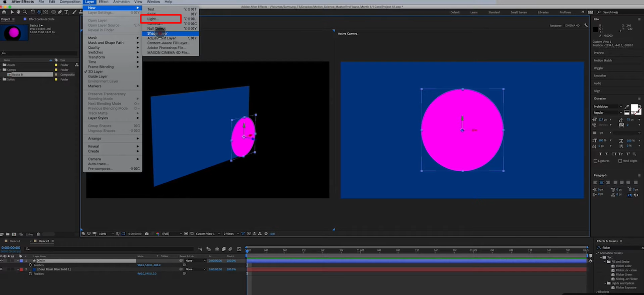Click the stopwatch of Deep Royal Blue Position
Screen dimensions: 644x295
click(x=30, y=274)
